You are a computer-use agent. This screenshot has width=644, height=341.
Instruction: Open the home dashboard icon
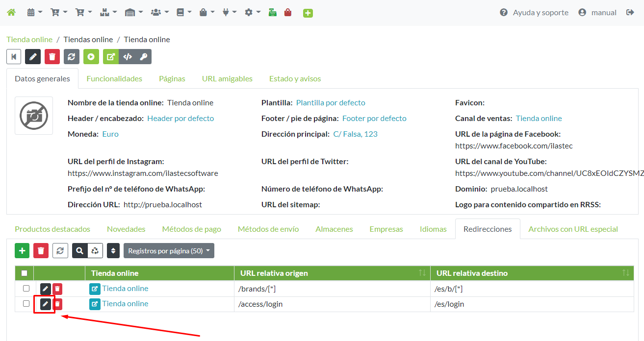coord(11,12)
